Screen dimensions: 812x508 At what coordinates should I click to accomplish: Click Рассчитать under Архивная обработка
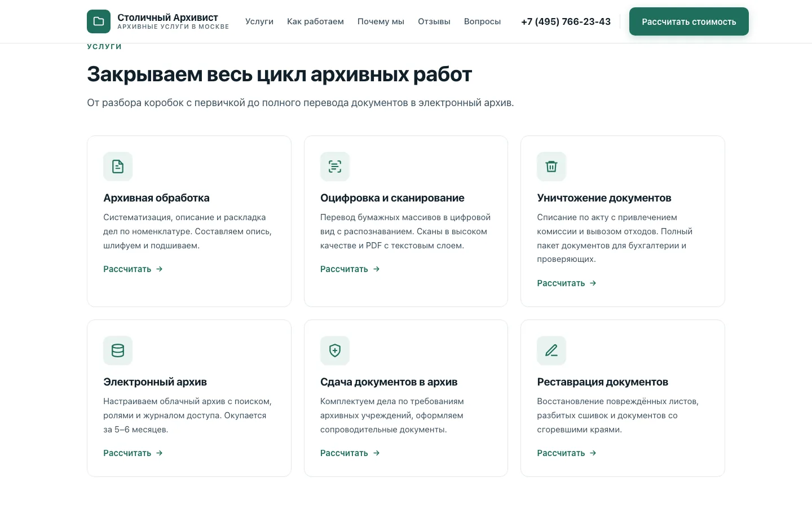133,269
